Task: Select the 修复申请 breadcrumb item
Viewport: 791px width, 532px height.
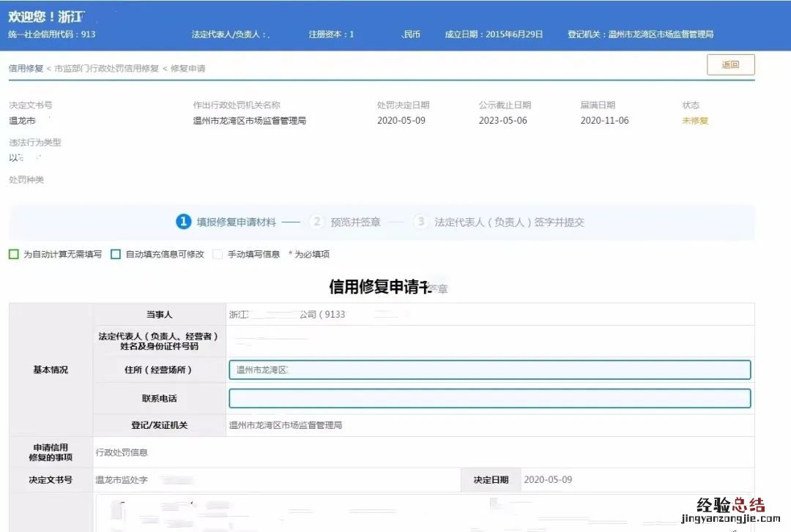Action: coord(187,69)
